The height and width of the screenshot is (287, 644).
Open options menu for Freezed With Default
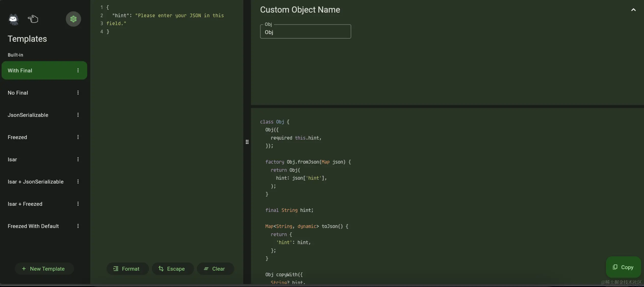(x=78, y=226)
